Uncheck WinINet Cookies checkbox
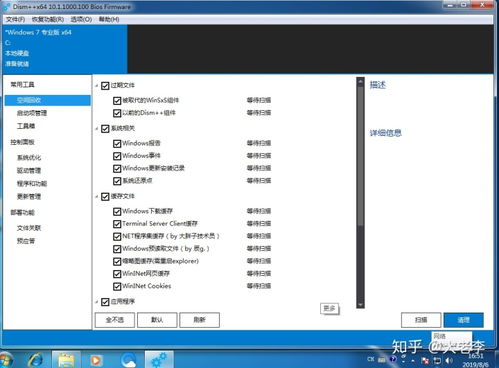The width and height of the screenshot is (499, 368). coord(117,286)
